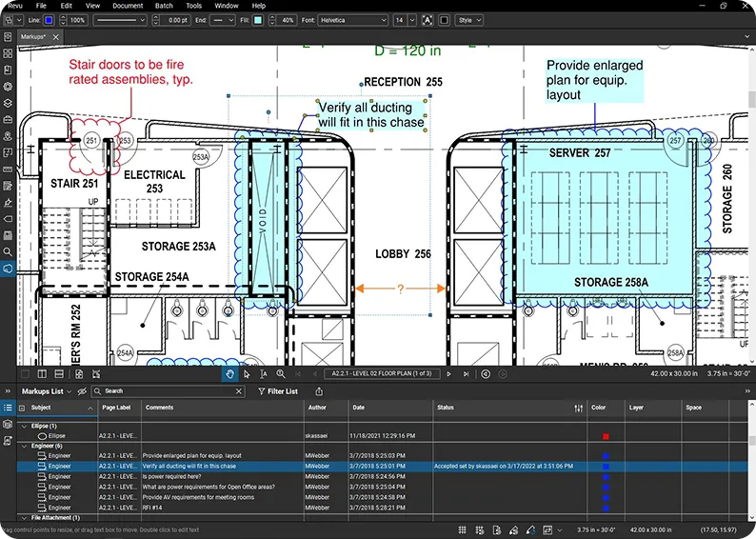
Task: Go to previous view
Action: click(x=486, y=374)
